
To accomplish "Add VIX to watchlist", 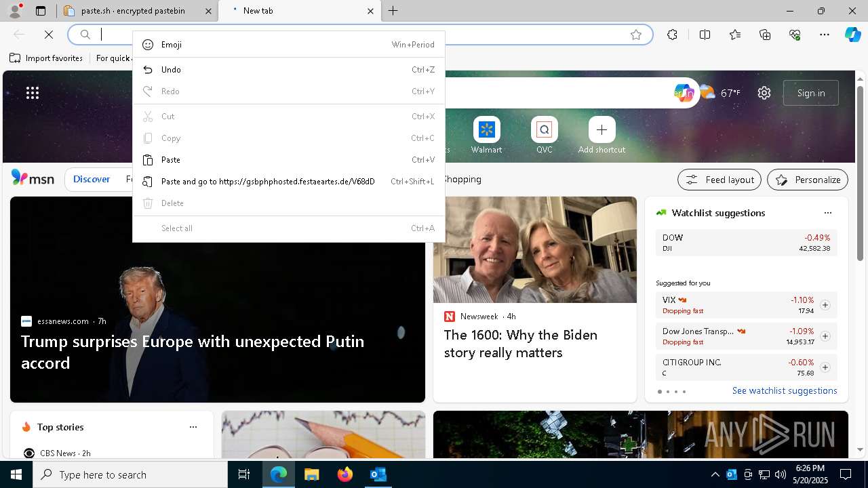I will (825, 305).
